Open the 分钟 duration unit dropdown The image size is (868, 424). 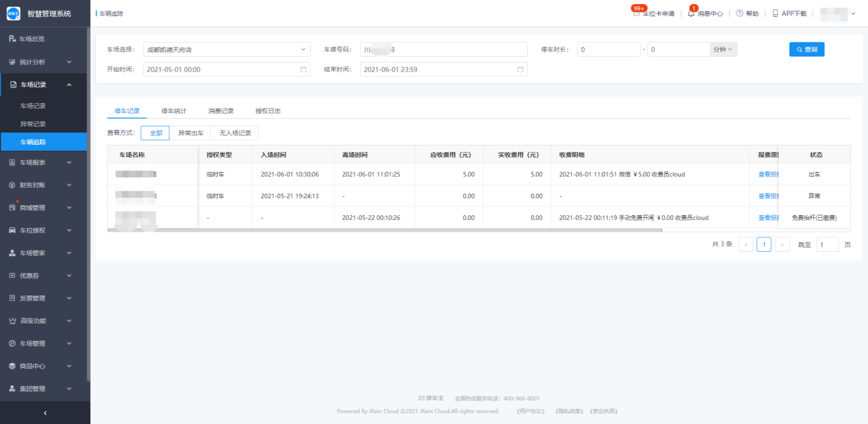click(723, 50)
